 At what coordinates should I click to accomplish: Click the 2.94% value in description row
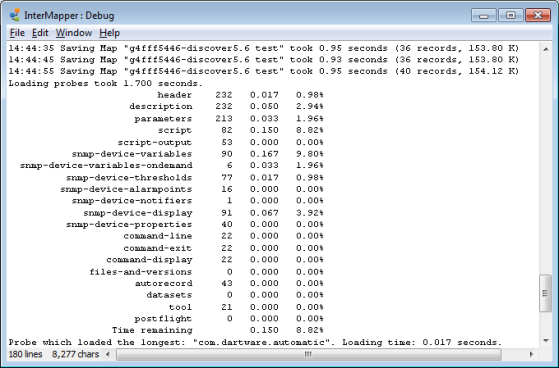309,107
